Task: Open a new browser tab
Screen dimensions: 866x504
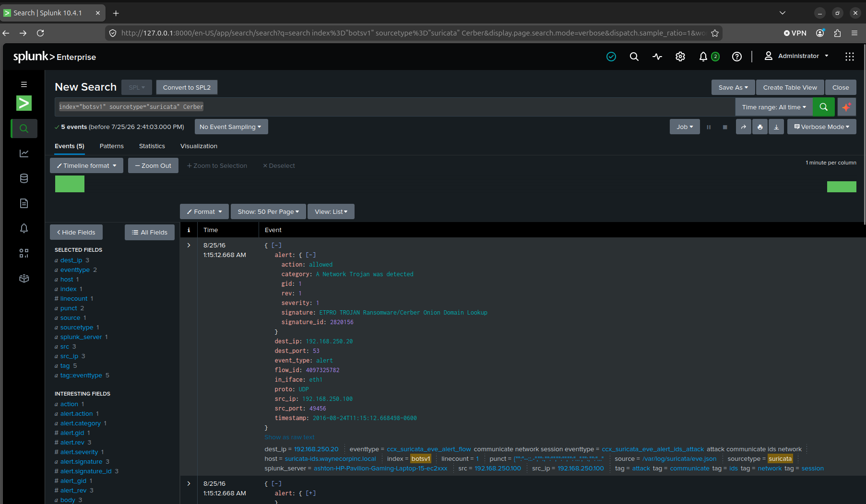Action: [116, 13]
